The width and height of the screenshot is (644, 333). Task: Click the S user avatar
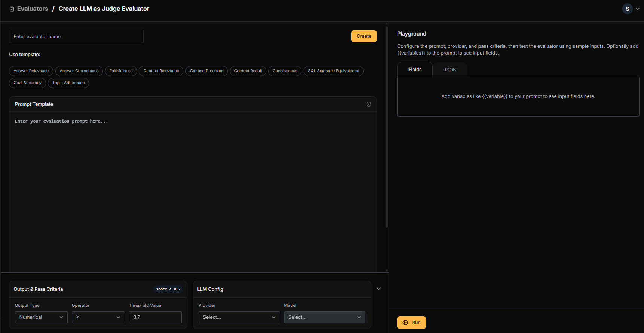(627, 9)
